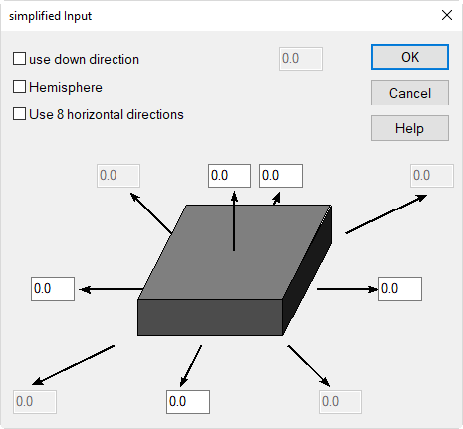Click the vertical up arrow on the box
Screen dimensions: 463x429
[234, 221]
